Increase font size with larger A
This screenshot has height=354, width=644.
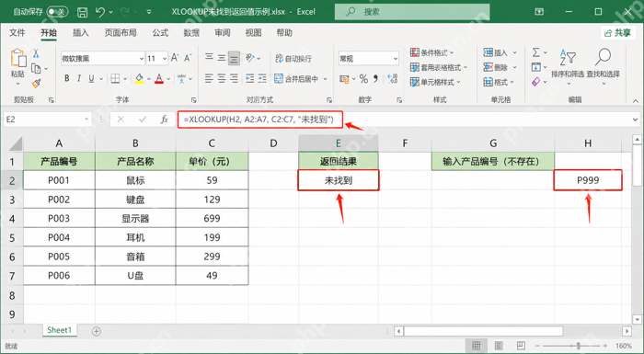tap(175, 58)
